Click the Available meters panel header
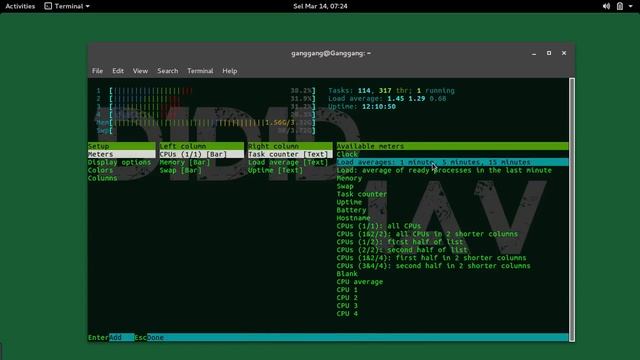The width and height of the screenshot is (640, 360). [452, 146]
